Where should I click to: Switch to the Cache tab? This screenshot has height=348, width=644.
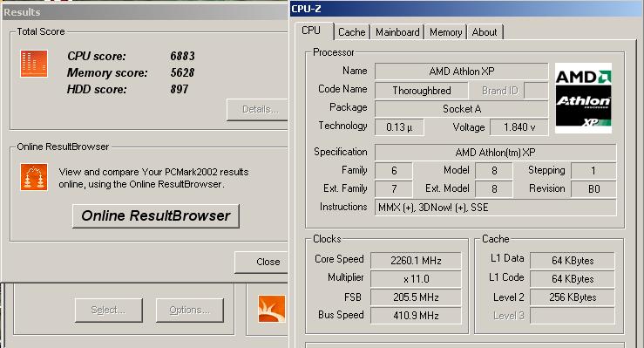352,32
